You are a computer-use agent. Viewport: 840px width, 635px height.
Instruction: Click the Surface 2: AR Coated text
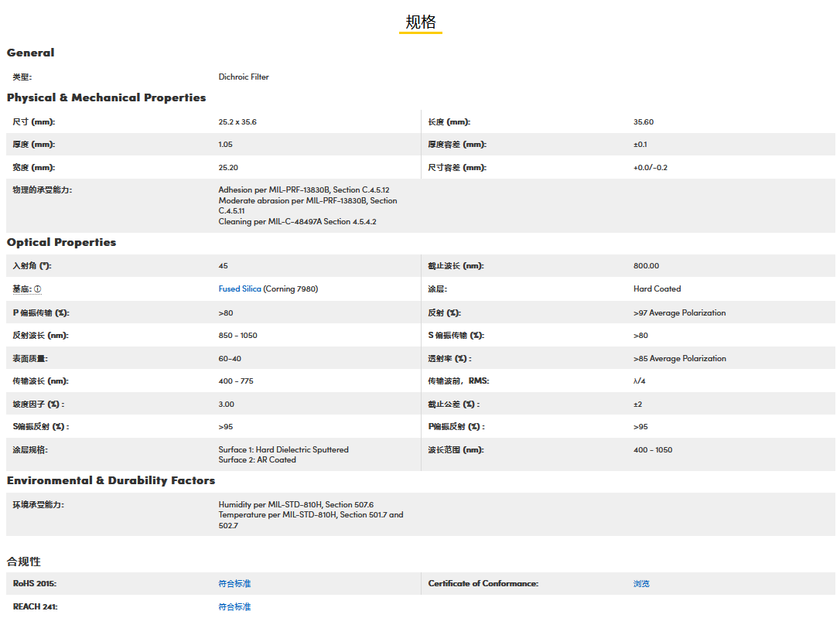click(x=257, y=460)
